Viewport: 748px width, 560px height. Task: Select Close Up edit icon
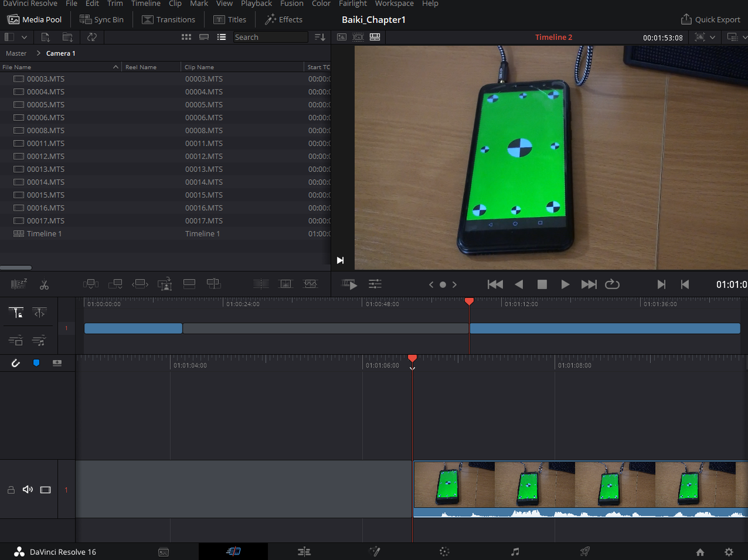(165, 284)
